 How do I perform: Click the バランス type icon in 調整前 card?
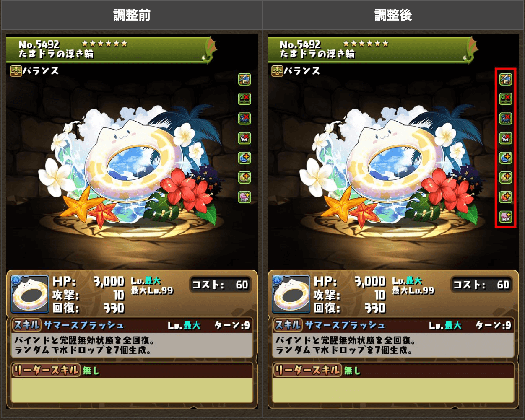[16, 71]
